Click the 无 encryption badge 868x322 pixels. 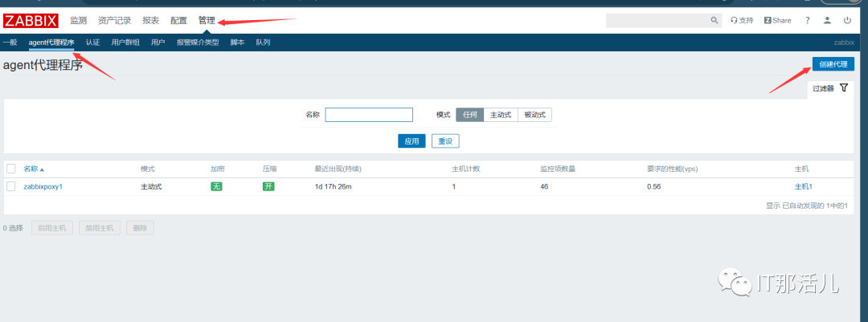(x=216, y=186)
